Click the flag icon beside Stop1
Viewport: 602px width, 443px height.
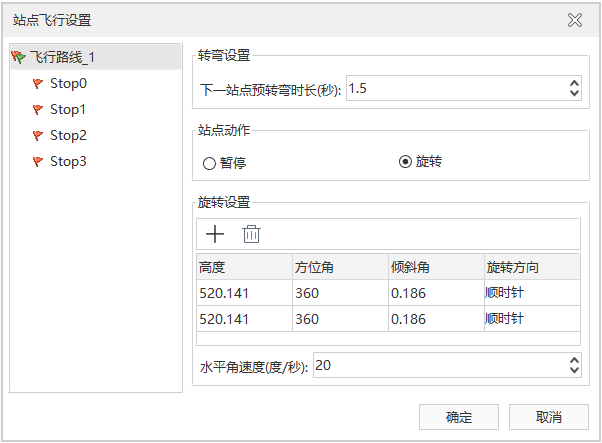[38, 110]
